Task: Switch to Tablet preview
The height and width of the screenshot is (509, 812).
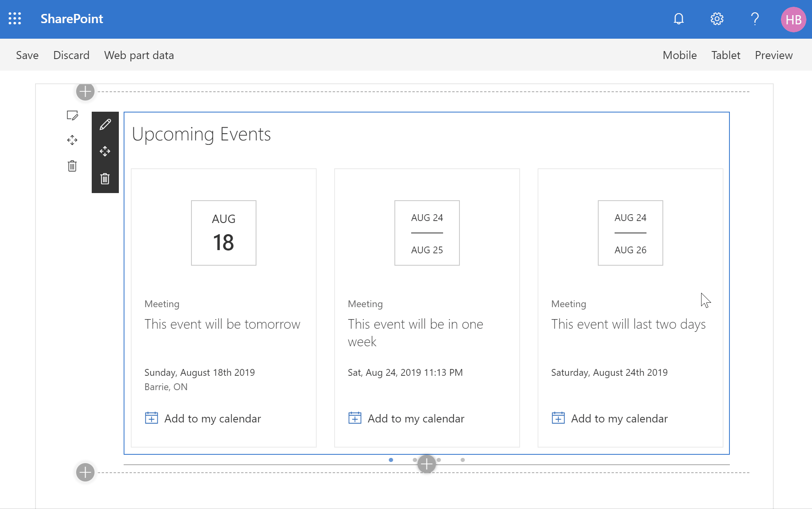Action: pyautogui.click(x=725, y=55)
